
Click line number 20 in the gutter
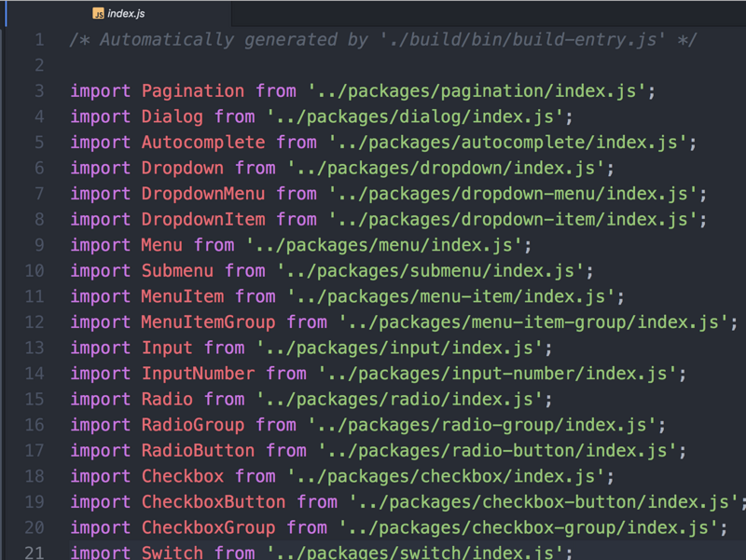35,527
